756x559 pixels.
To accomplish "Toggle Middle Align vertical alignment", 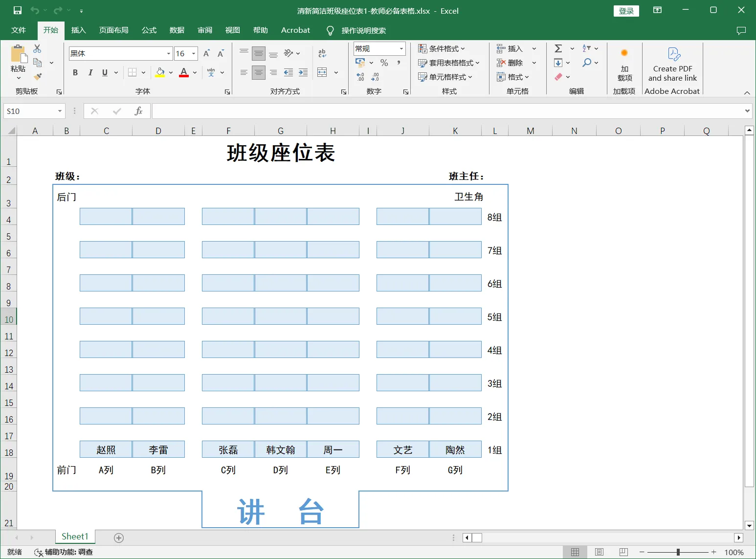I will pyautogui.click(x=259, y=53).
